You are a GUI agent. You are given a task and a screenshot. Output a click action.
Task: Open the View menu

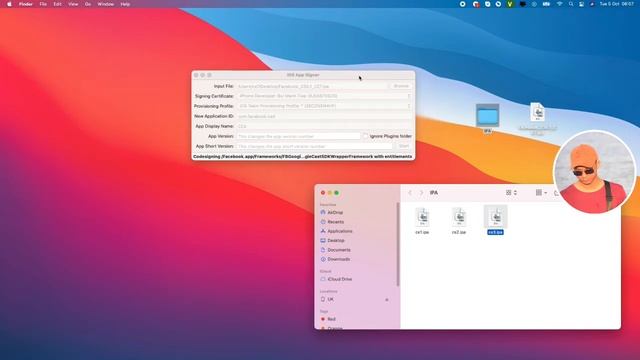[73, 4]
